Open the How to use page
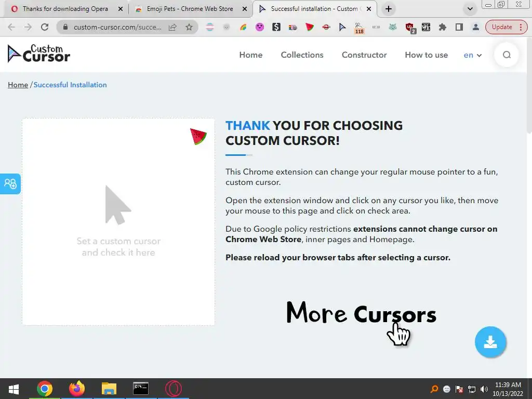 tap(426, 55)
